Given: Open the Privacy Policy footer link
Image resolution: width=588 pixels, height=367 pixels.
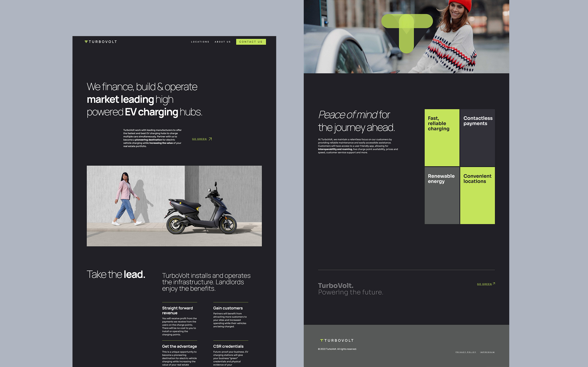Looking at the screenshot, I should point(466,352).
